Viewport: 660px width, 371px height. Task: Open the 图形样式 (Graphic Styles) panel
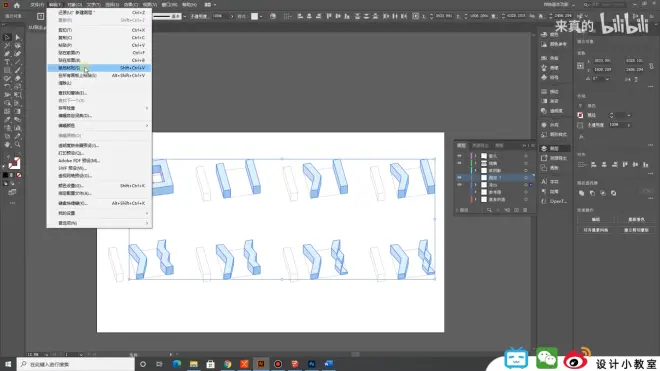pos(554,135)
